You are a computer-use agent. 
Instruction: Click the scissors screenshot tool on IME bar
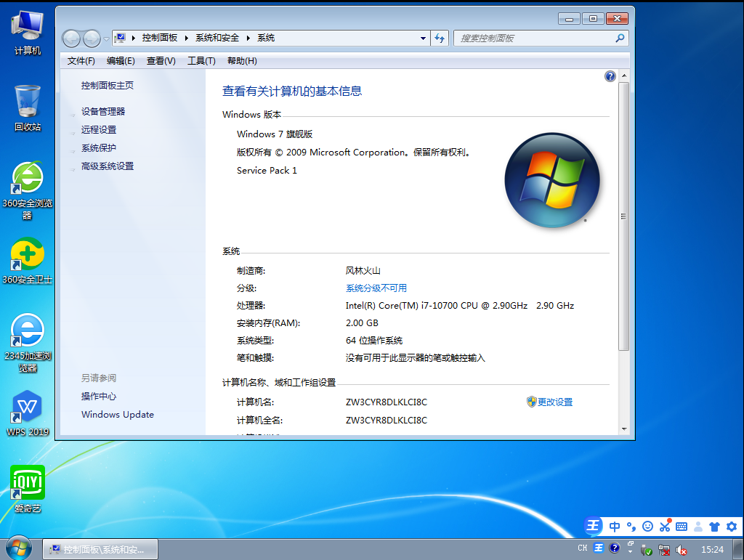[x=665, y=526]
